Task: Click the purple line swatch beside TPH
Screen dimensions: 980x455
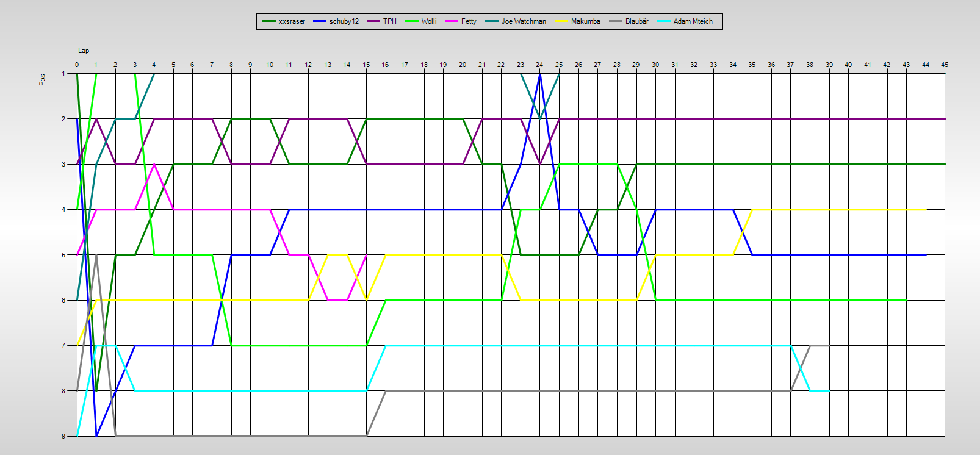Action: [373, 21]
